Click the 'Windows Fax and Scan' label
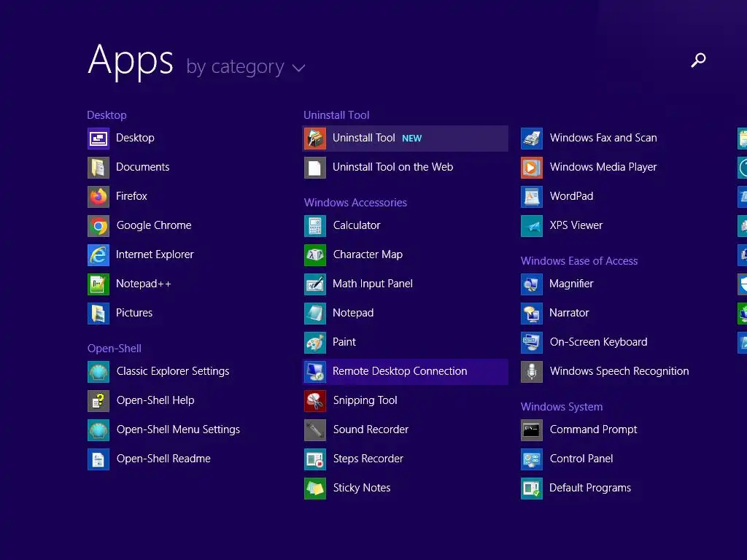 (603, 138)
